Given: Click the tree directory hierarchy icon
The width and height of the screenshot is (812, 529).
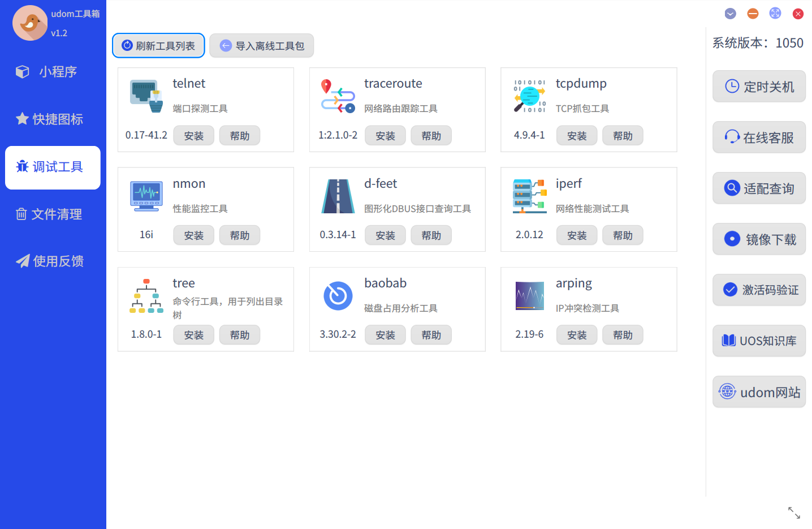Looking at the screenshot, I should pyautogui.click(x=146, y=296).
